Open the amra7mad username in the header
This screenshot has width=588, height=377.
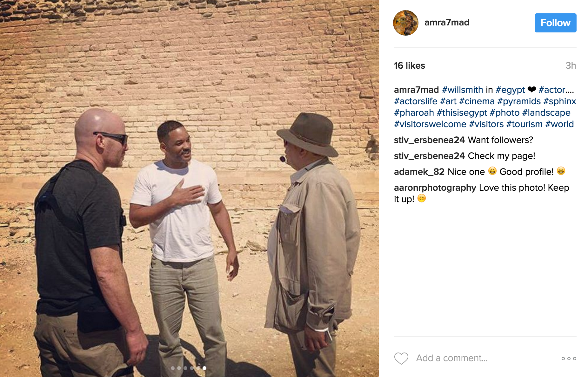coord(447,23)
